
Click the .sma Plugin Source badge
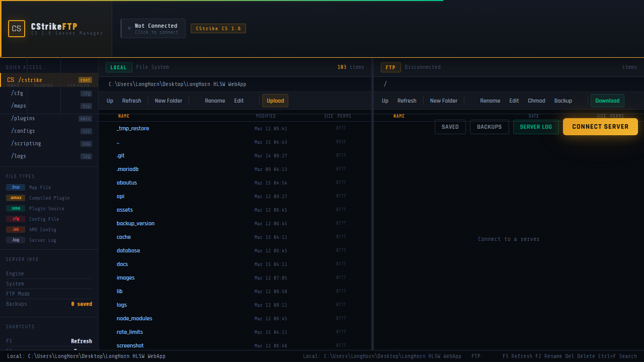pyautogui.click(x=16, y=208)
